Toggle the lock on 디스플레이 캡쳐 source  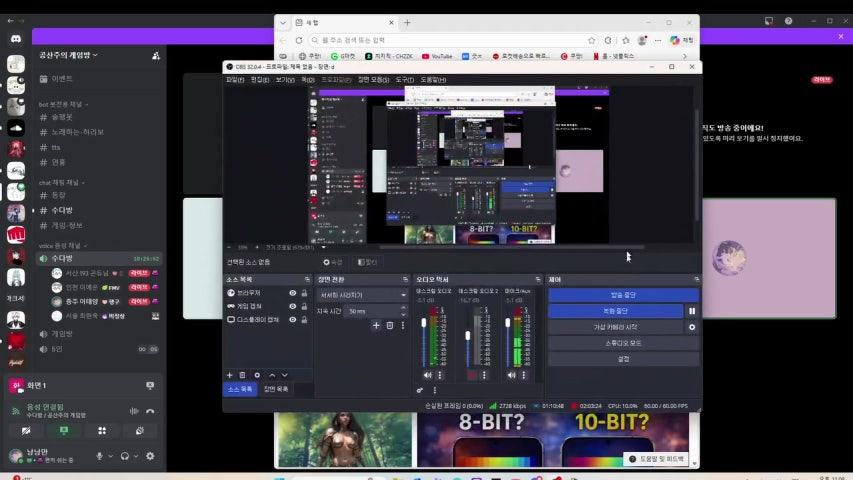pos(305,319)
